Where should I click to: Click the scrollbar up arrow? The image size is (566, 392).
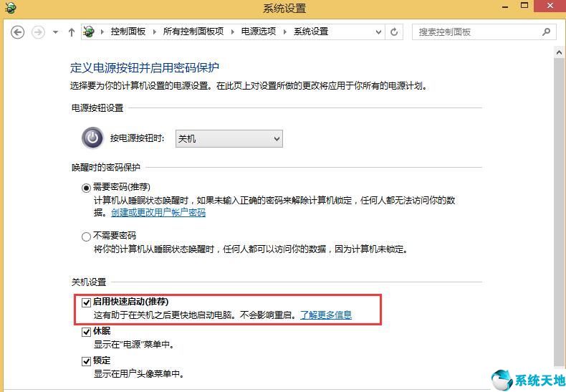pyautogui.click(x=559, y=53)
